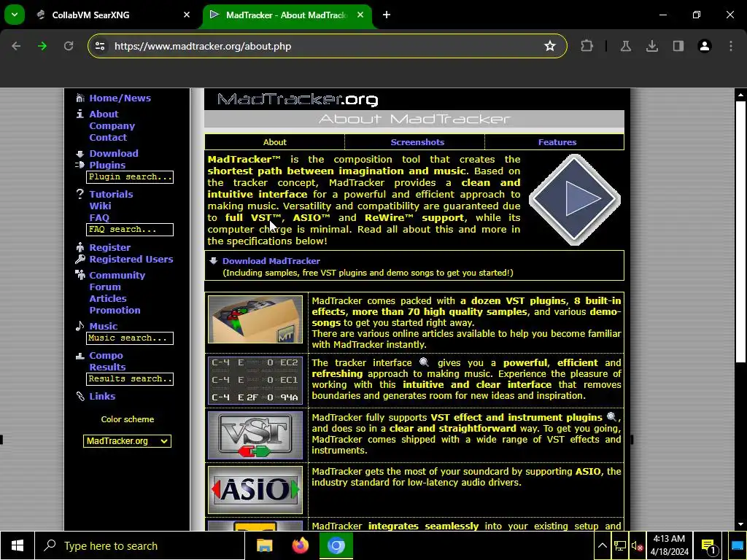Open the notification center icon

708,545
